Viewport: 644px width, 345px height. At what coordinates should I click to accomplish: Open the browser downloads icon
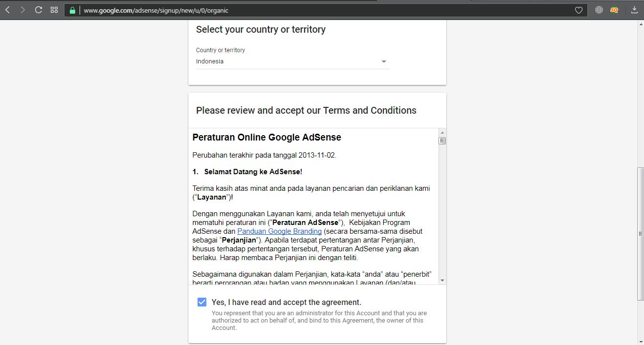(634, 10)
